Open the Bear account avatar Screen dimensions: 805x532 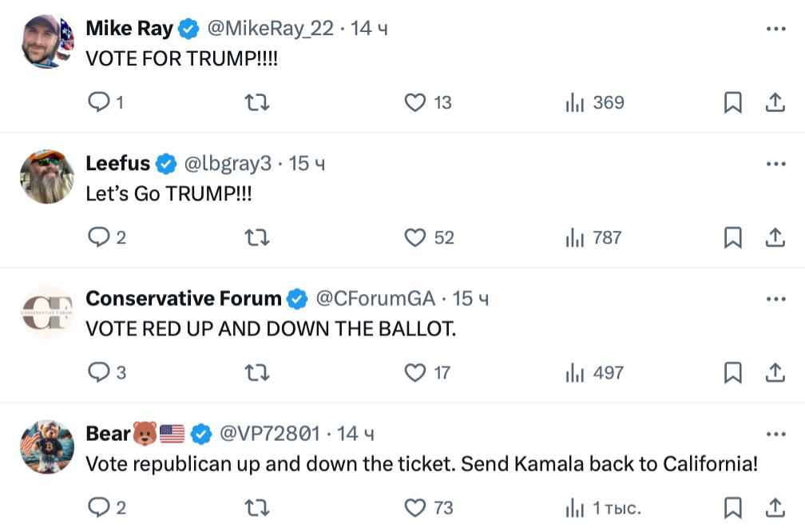pyautogui.click(x=47, y=446)
